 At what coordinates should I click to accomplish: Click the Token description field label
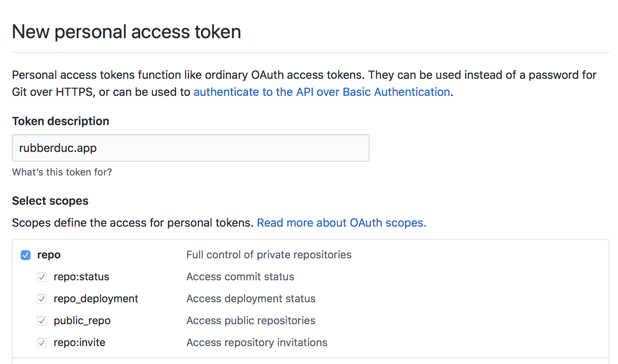(61, 121)
